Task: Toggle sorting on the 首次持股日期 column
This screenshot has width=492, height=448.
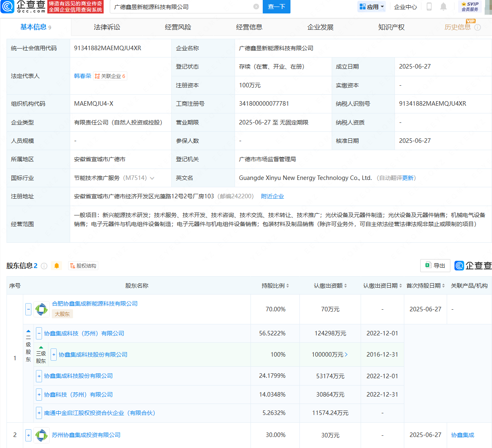Action: [x=443, y=286]
